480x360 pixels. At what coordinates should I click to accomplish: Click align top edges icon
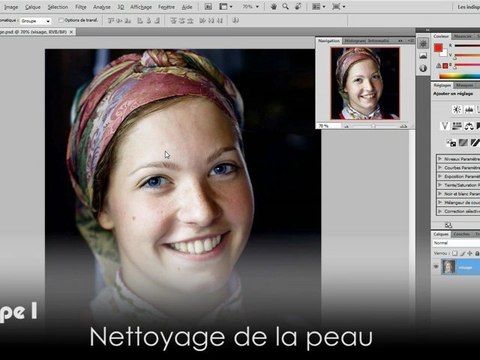[x=111, y=21]
